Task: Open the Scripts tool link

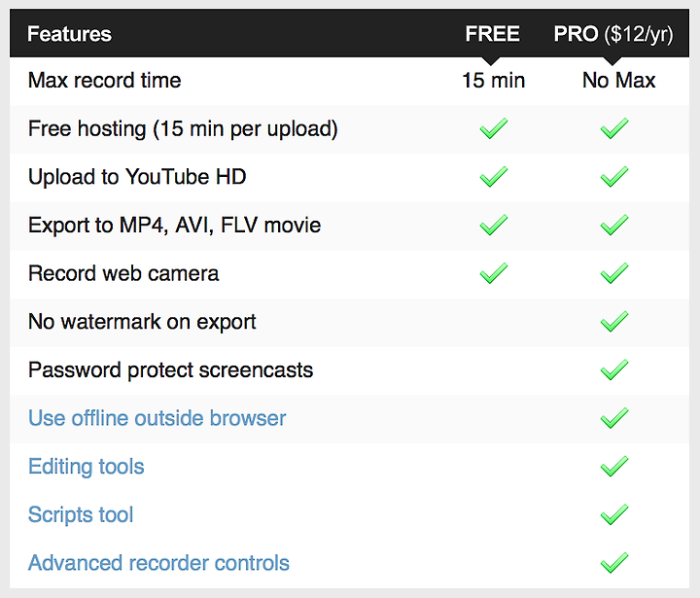Action: tap(81, 514)
